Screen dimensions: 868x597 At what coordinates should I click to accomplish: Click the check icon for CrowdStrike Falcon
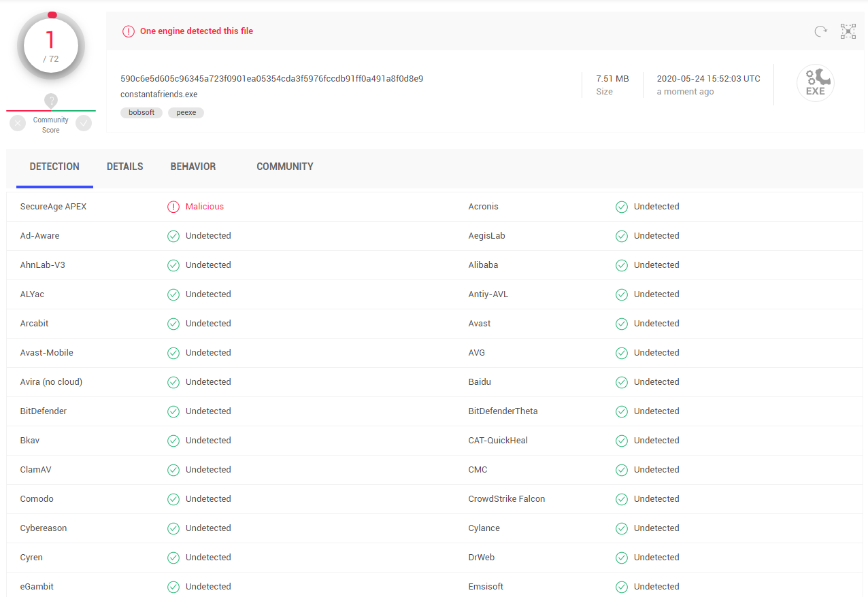coord(622,499)
